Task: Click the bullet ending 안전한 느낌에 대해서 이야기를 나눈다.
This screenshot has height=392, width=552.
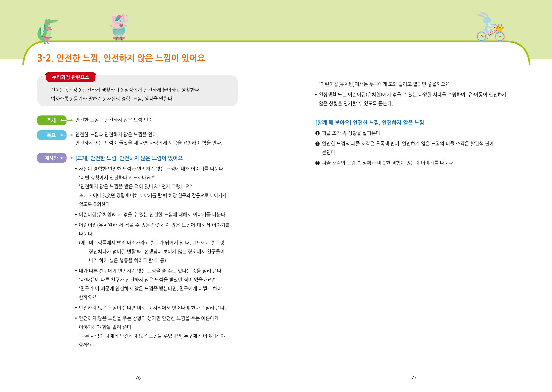Action: 151,215
